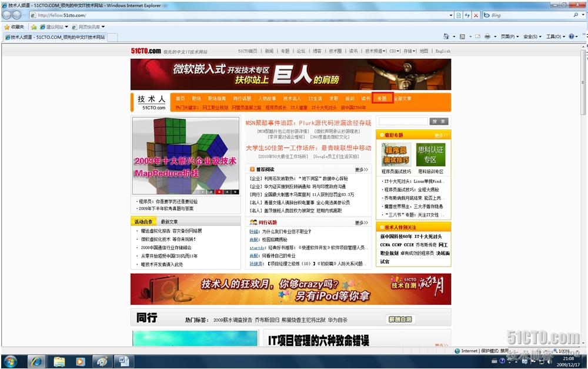Open the 程序员面试技巧 thumbnail
The width and height of the screenshot is (588, 369).
(396, 155)
